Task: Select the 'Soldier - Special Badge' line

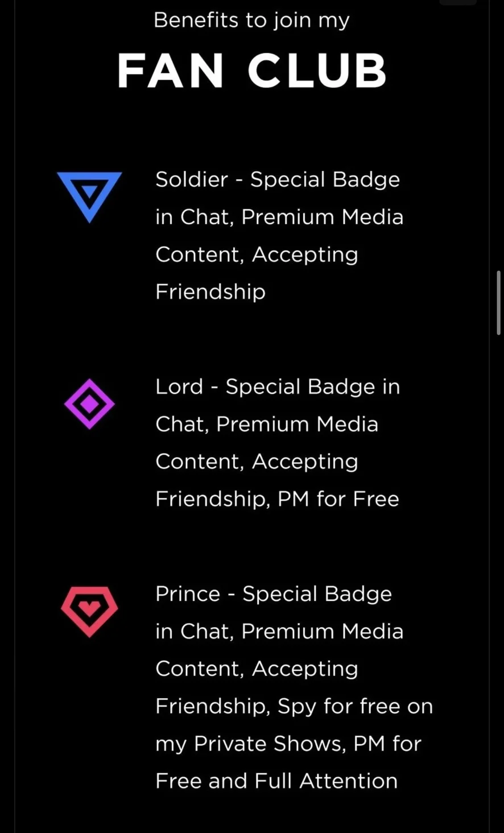Action: 278,180
